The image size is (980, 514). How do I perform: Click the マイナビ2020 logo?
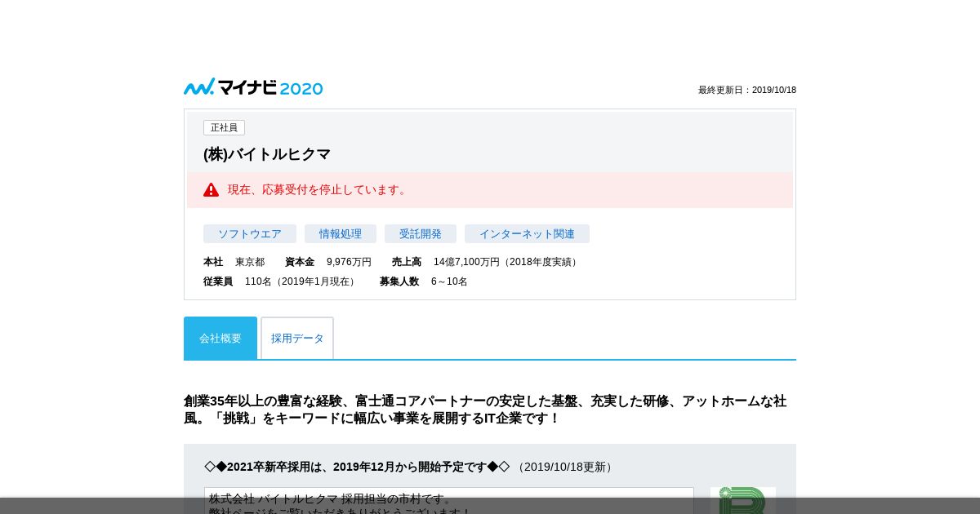tap(253, 87)
